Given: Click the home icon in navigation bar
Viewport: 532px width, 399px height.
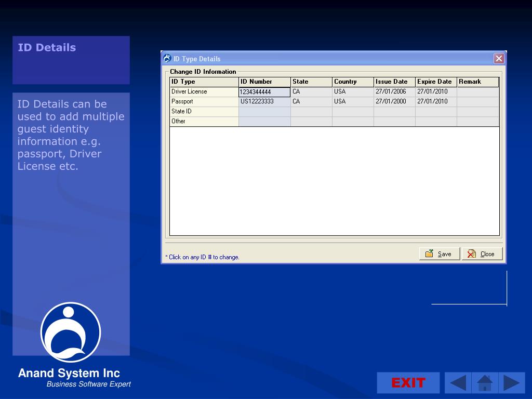Looking at the screenshot, I should (x=485, y=383).
